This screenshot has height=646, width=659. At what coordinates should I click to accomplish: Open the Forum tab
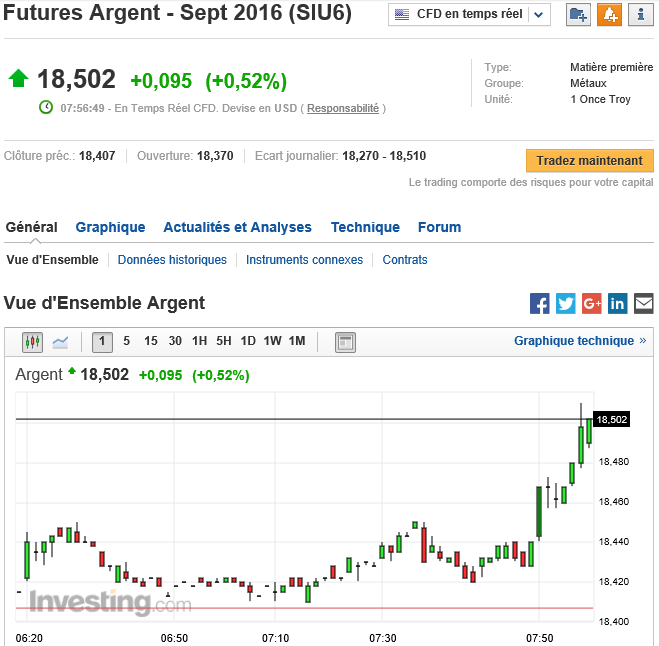tap(440, 227)
